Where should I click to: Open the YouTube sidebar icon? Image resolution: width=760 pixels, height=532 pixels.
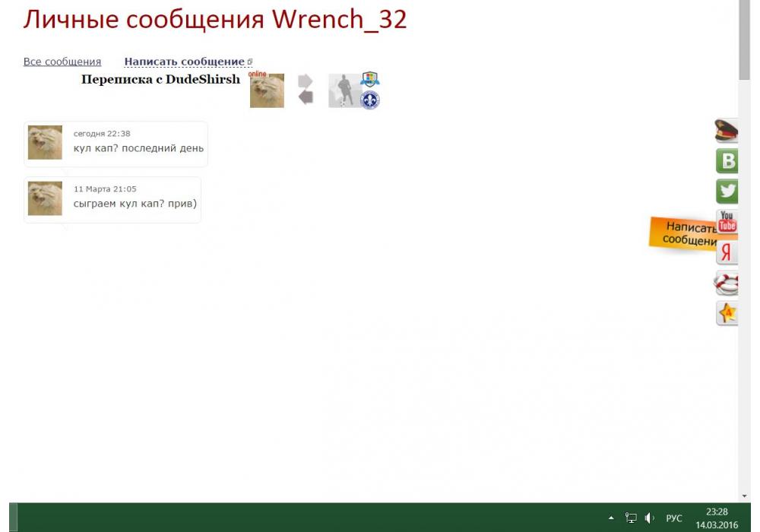[727, 222]
